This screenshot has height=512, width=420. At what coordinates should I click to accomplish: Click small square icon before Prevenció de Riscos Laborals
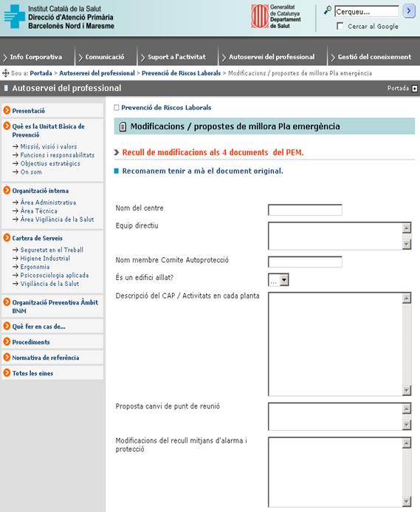117,108
